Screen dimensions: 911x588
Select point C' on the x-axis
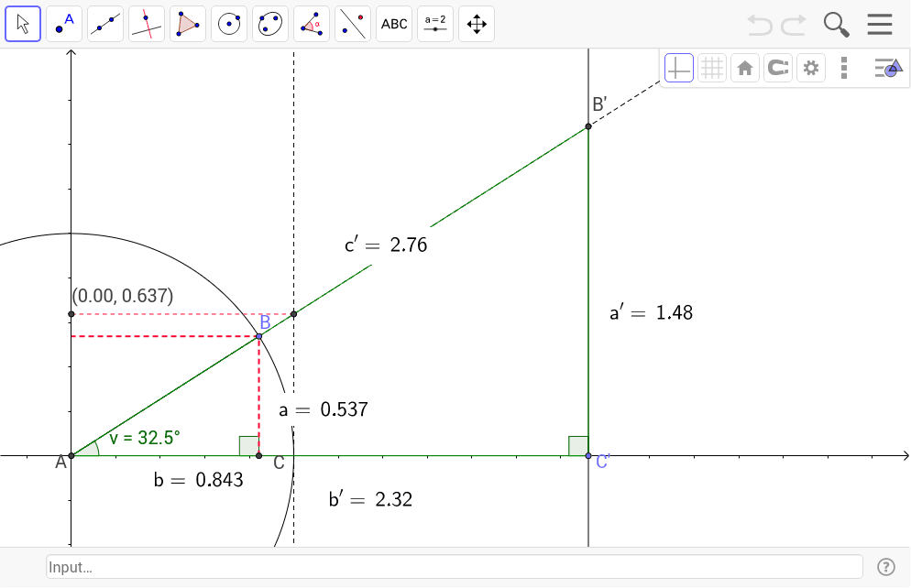pyautogui.click(x=588, y=456)
